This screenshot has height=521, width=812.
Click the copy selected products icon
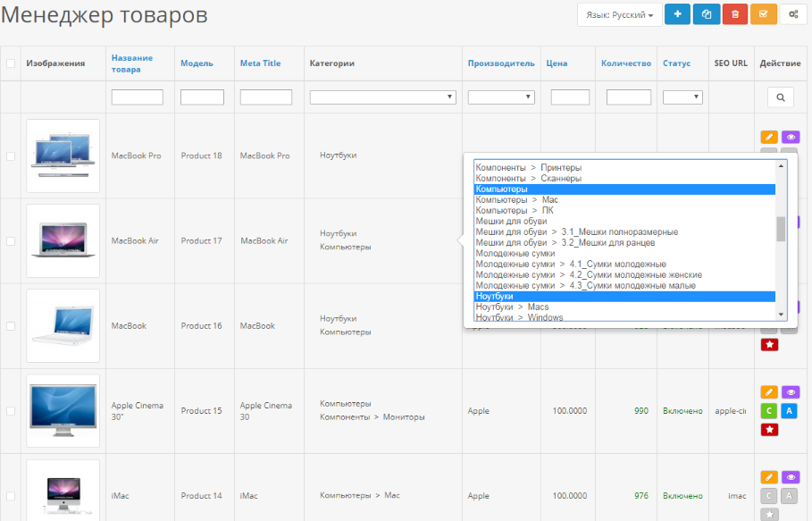(x=706, y=14)
